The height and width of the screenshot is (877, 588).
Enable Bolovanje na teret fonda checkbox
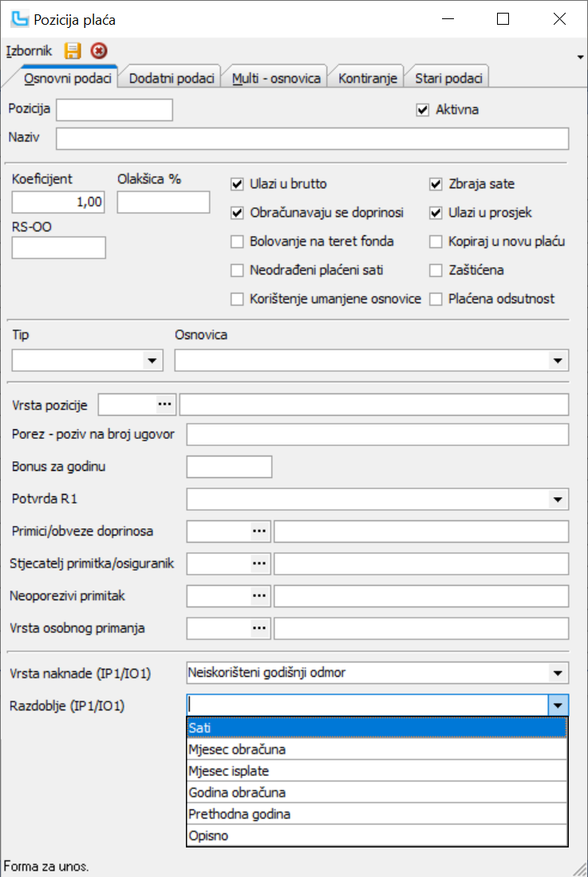237,242
